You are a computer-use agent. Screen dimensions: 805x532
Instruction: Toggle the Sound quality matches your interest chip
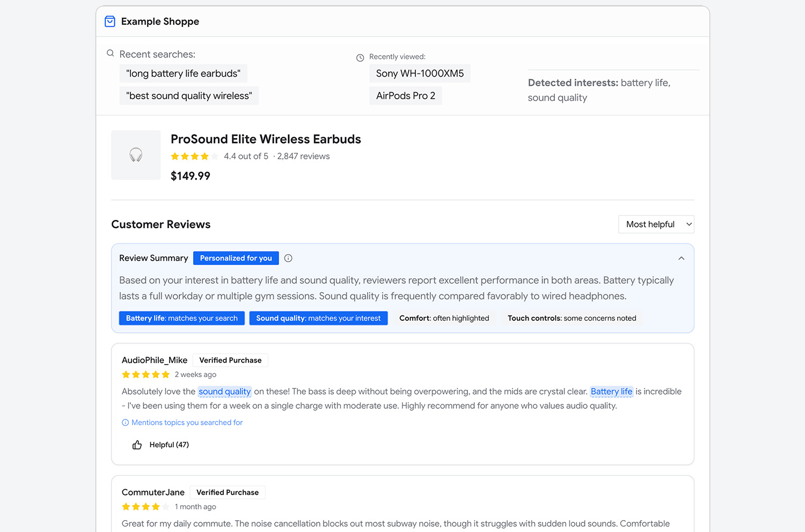pyautogui.click(x=318, y=318)
